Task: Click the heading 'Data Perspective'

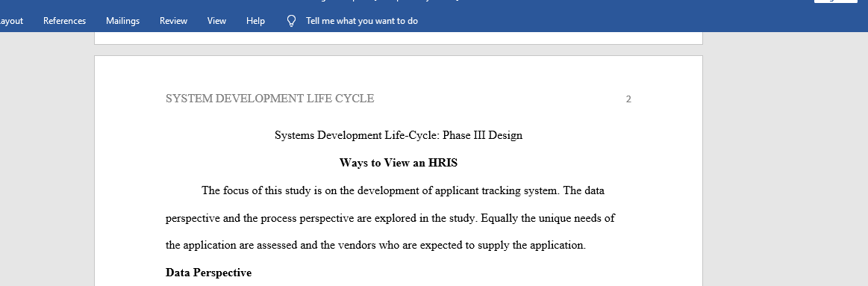Action: tap(209, 273)
